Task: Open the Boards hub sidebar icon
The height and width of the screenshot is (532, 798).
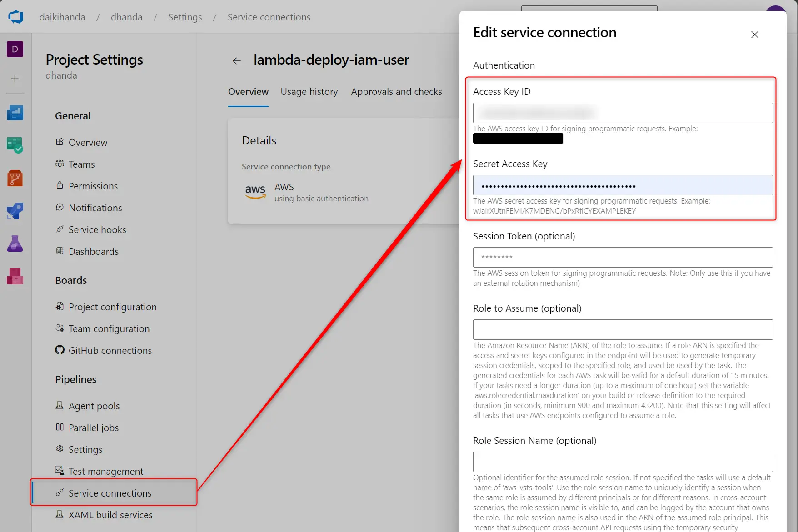Action: [15, 145]
